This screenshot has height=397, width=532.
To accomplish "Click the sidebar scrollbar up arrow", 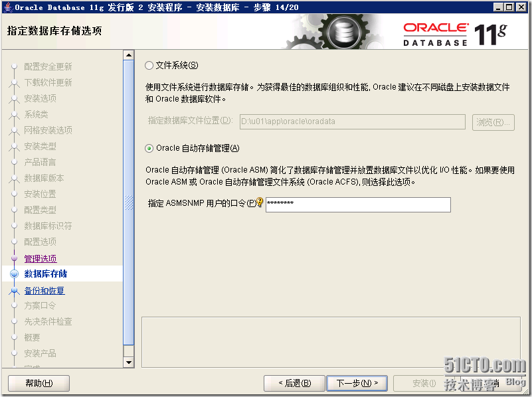I will click(x=129, y=55).
